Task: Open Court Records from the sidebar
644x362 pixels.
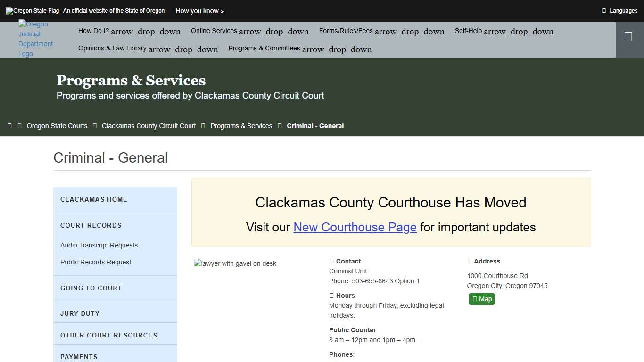Action: [91, 225]
